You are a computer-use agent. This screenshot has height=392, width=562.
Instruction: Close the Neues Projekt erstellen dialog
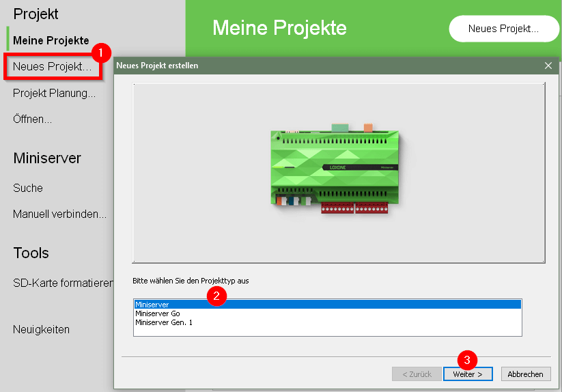point(548,66)
